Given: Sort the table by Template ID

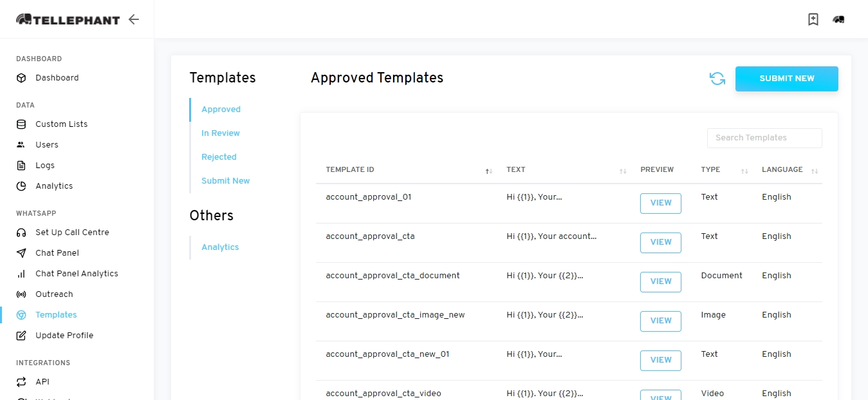Looking at the screenshot, I should tap(489, 171).
